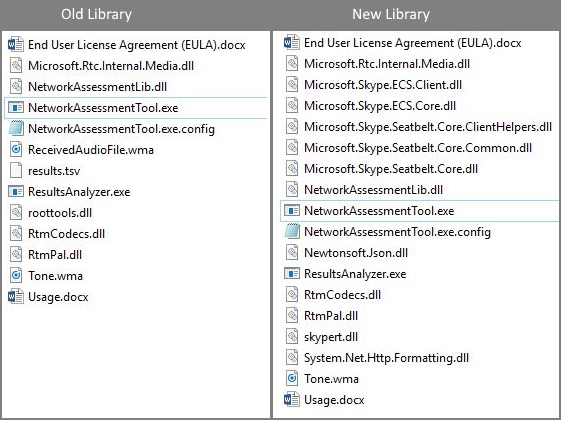Click the New Library column header

(391, 14)
